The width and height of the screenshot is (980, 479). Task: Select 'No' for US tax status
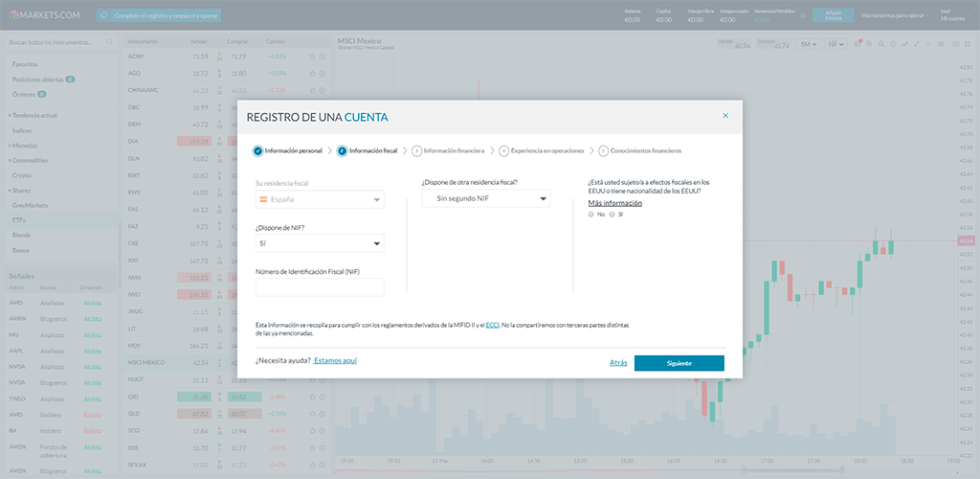pos(591,214)
